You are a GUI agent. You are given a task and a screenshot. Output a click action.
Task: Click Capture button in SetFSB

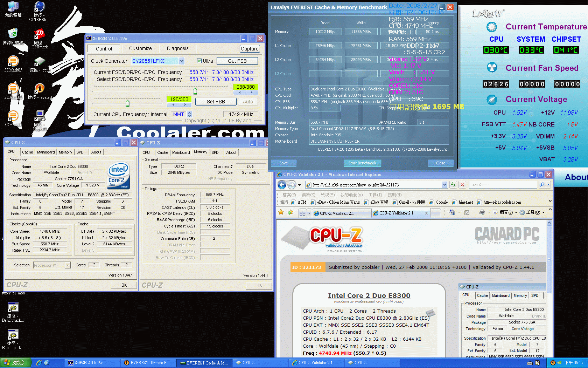[x=250, y=49]
